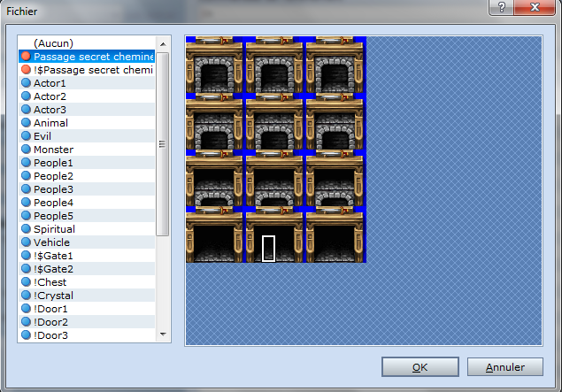Click the blue dot icon beside !Crystal

point(26,295)
